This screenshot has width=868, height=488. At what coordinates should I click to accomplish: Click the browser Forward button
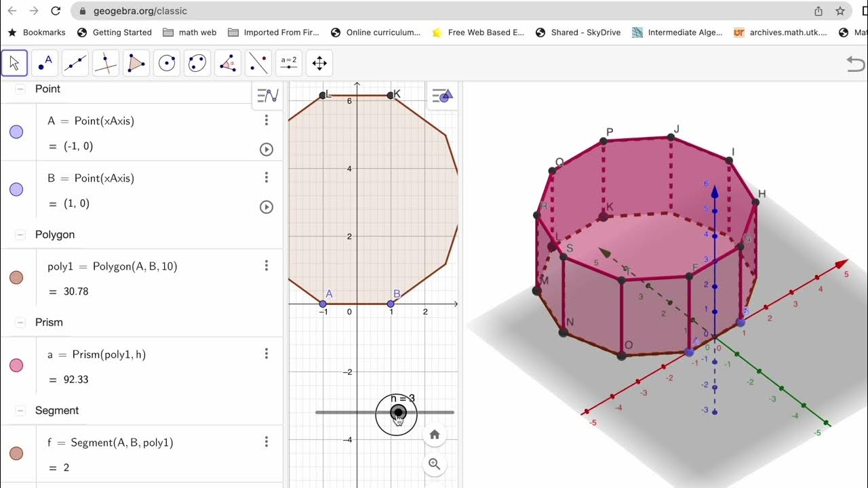pos(34,11)
